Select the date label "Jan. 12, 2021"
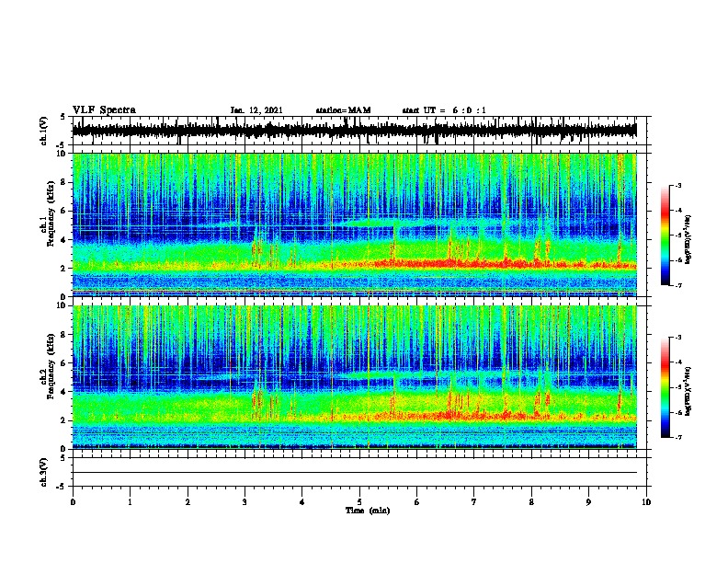Viewport: 728px width, 563px height. pyautogui.click(x=256, y=110)
